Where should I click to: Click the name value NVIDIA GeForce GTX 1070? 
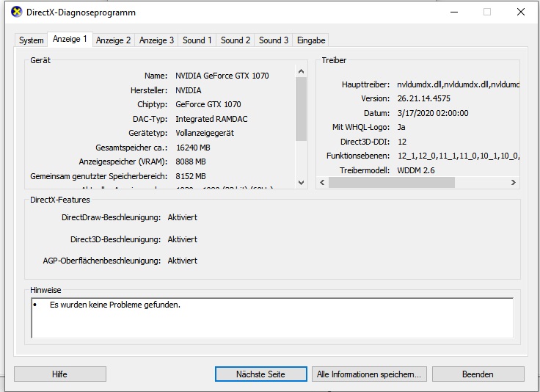222,76
